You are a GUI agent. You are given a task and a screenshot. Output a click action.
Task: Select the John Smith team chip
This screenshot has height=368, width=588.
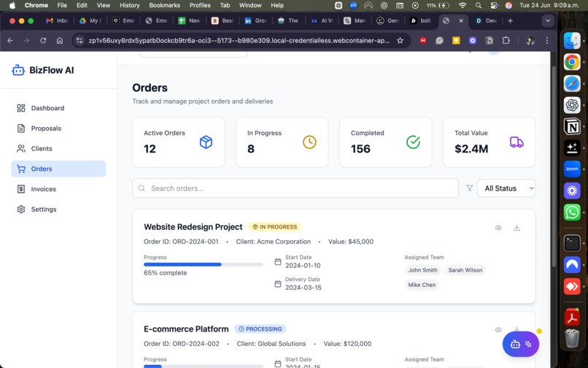(422, 270)
